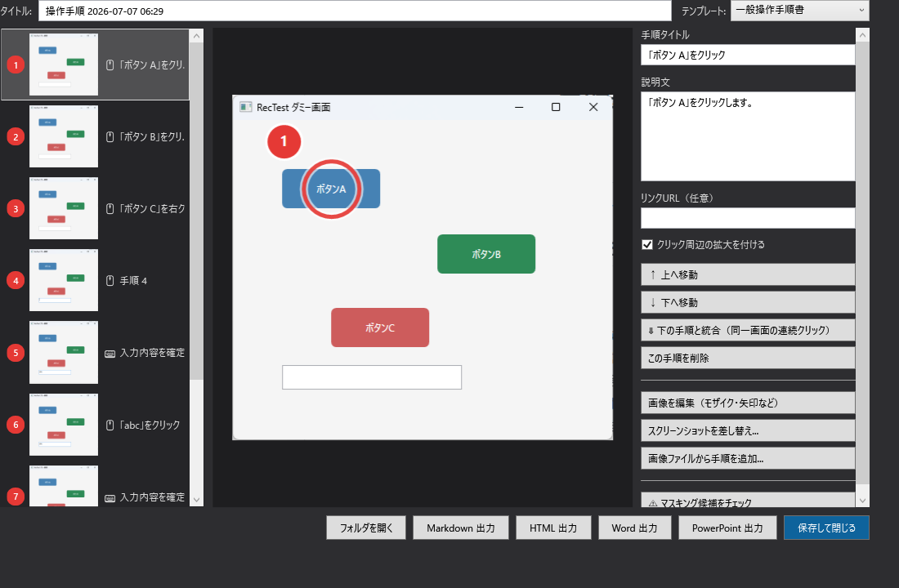Select the 「ボタン C」を右ク step item

[95, 208]
